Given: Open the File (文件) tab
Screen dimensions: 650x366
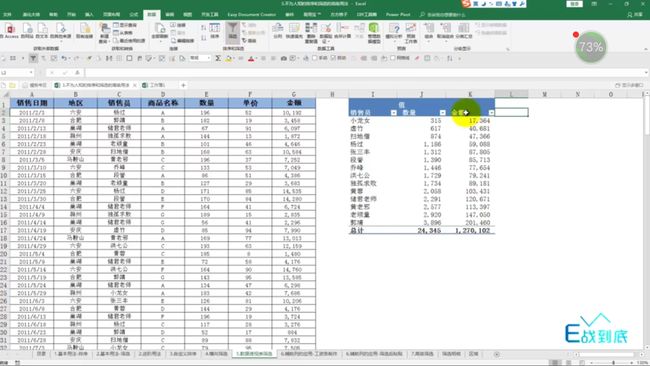Looking at the screenshot, I should pyautogui.click(x=7, y=15).
